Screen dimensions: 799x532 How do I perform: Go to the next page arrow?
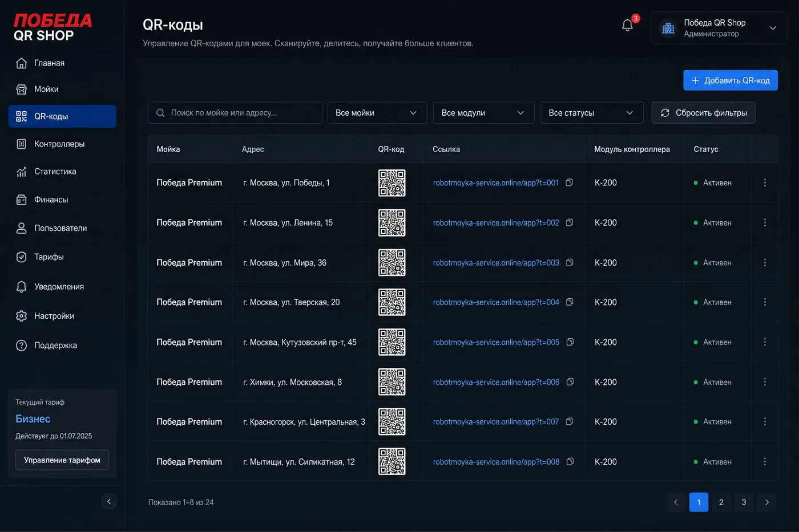pyautogui.click(x=766, y=502)
